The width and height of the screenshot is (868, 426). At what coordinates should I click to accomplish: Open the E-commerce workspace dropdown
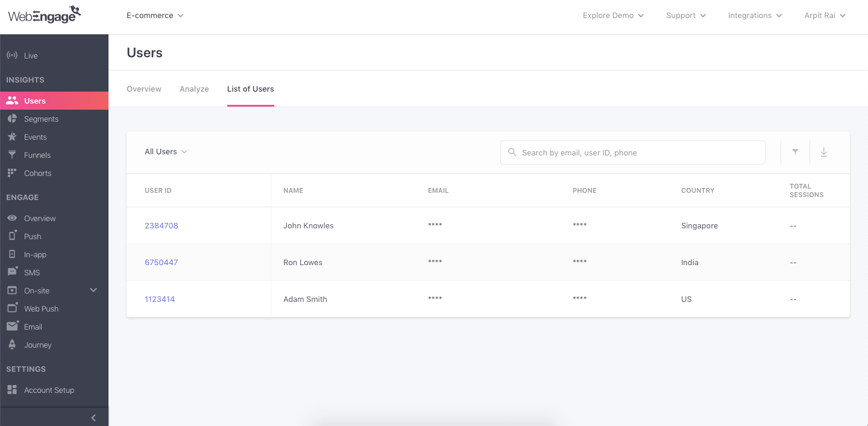point(154,15)
